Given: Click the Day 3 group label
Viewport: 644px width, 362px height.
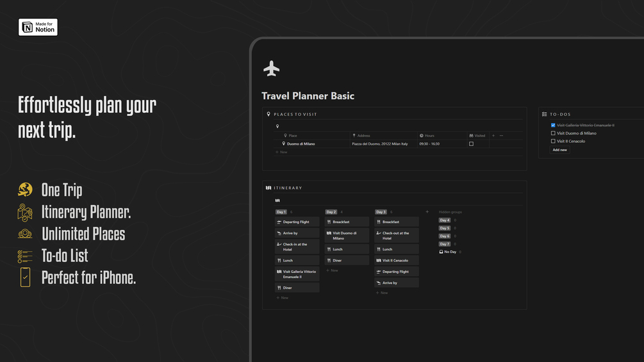Looking at the screenshot, I should coord(381,212).
